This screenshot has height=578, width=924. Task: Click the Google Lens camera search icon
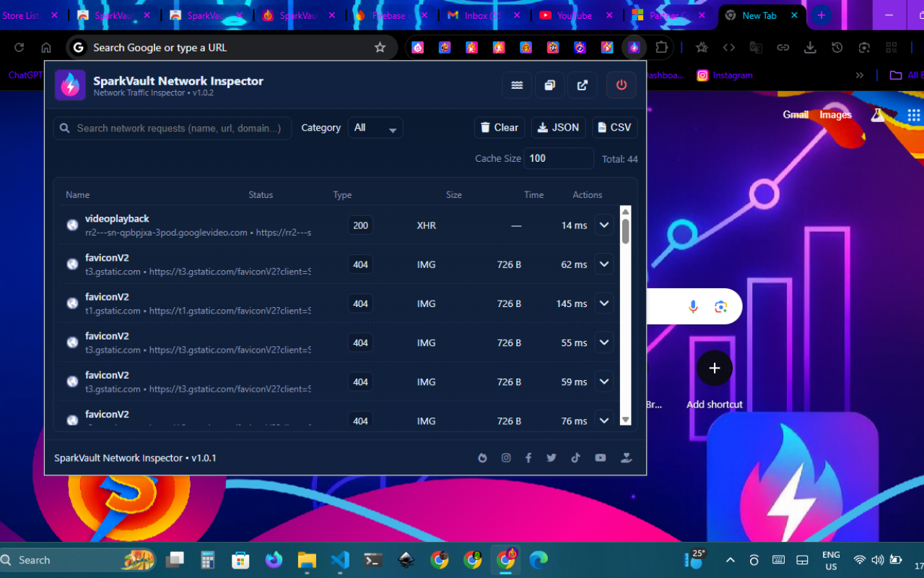(x=720, y=306)
